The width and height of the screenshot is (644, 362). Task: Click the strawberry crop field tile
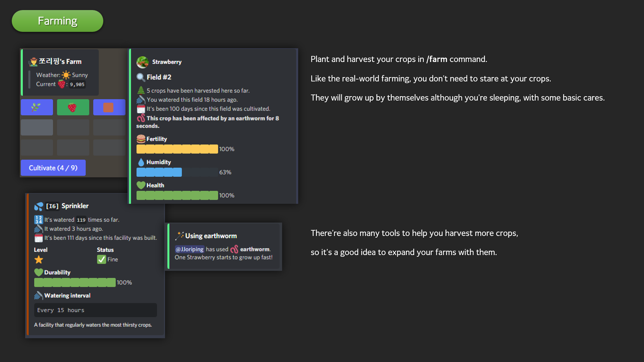pyautogui.click(x=73, y=107)
